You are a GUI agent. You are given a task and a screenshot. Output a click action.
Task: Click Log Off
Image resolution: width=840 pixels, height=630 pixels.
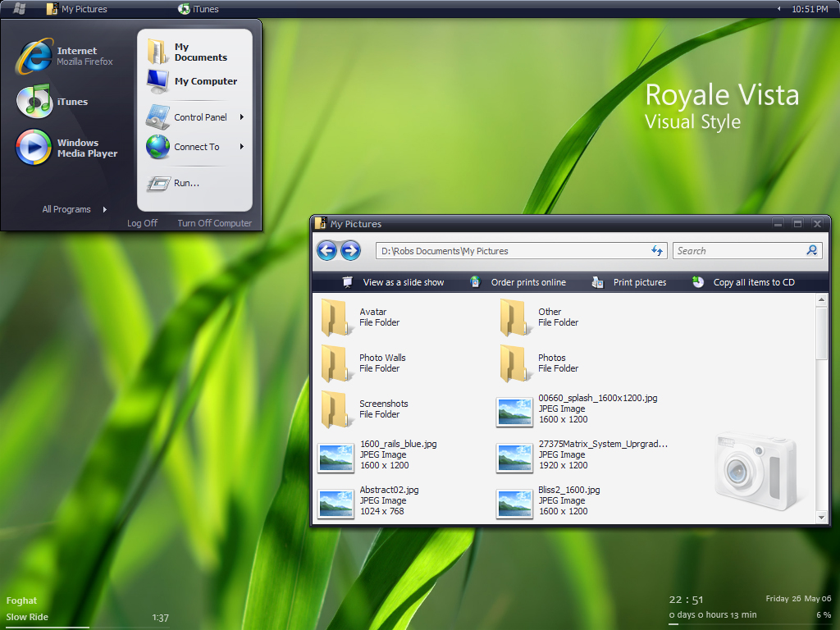[142, 222]
